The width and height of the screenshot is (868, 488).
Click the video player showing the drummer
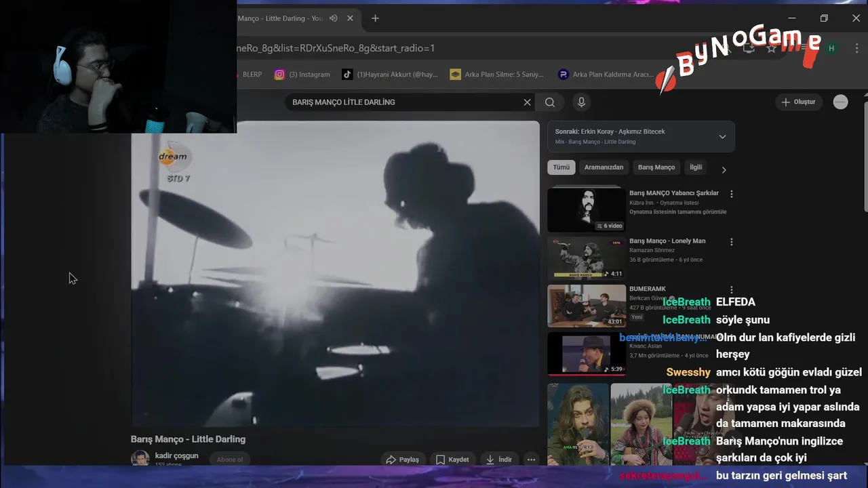(335, 274)
